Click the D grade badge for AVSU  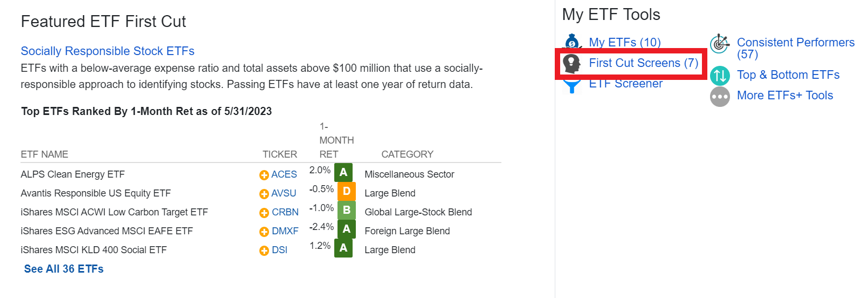click(x=347, y=191)
